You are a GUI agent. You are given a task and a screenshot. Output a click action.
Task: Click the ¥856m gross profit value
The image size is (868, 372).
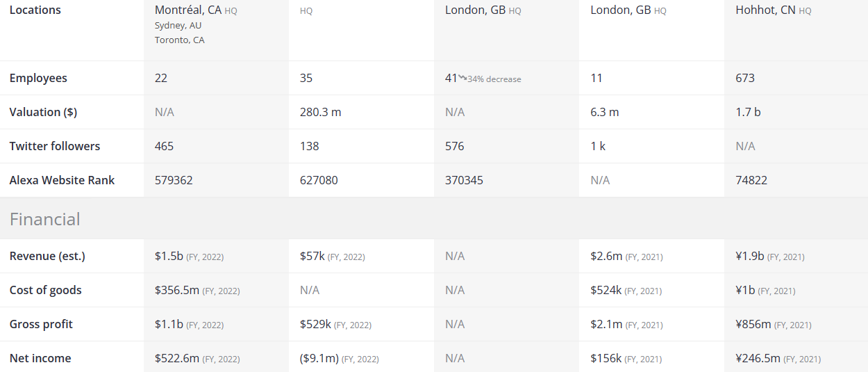tap(753, 324)
